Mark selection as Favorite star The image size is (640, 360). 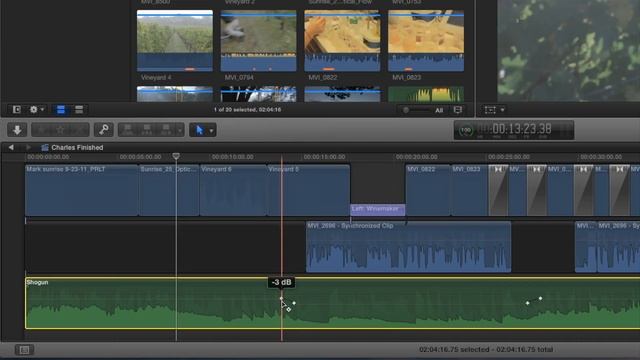[x=60, y=130]
